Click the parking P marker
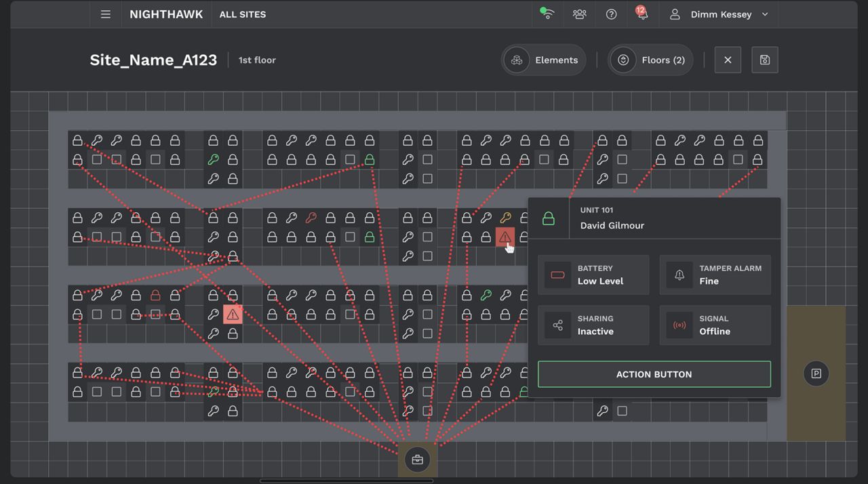Screen dimensions: 868x484 point(816,374)
